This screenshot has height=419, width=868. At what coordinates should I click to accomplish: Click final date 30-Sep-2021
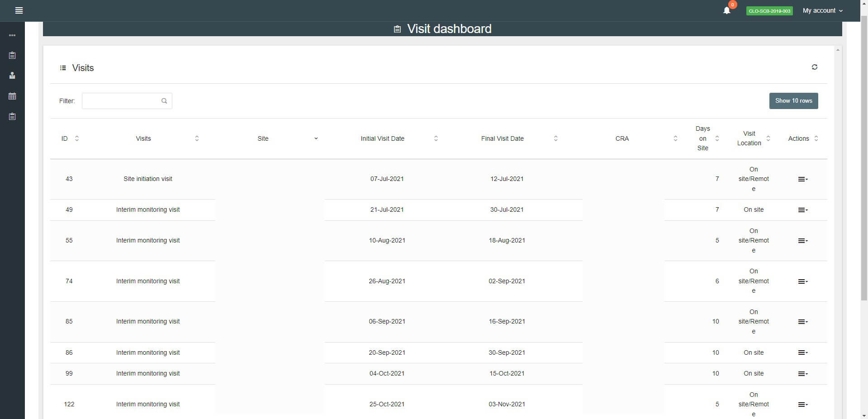(x=507, y=352)
